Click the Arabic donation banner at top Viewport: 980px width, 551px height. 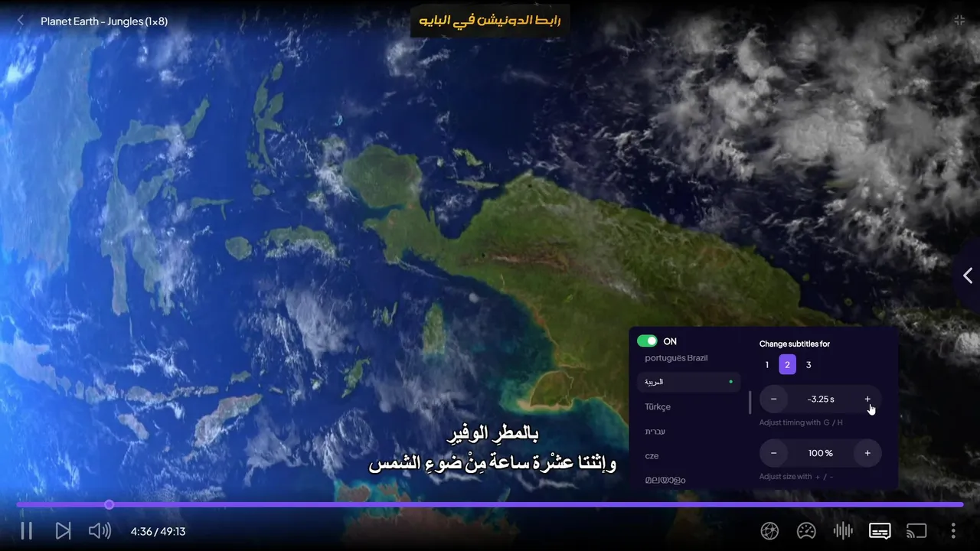[490, 21]
